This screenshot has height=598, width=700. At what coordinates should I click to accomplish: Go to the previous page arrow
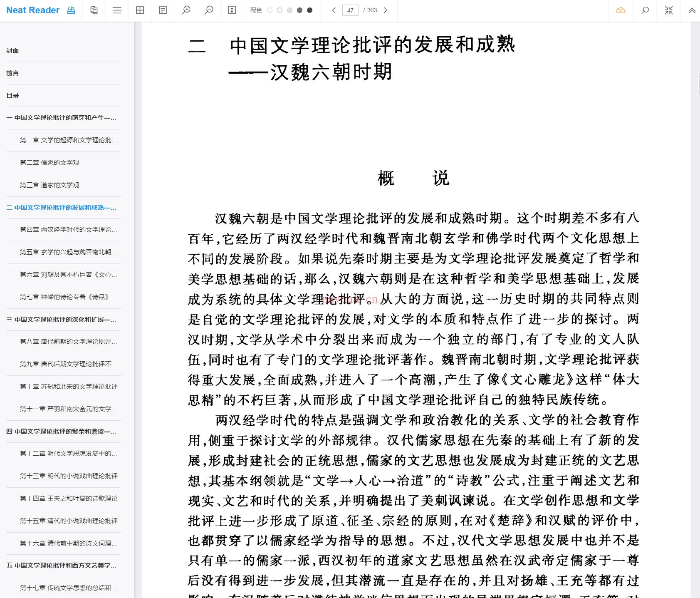[334, 10]
